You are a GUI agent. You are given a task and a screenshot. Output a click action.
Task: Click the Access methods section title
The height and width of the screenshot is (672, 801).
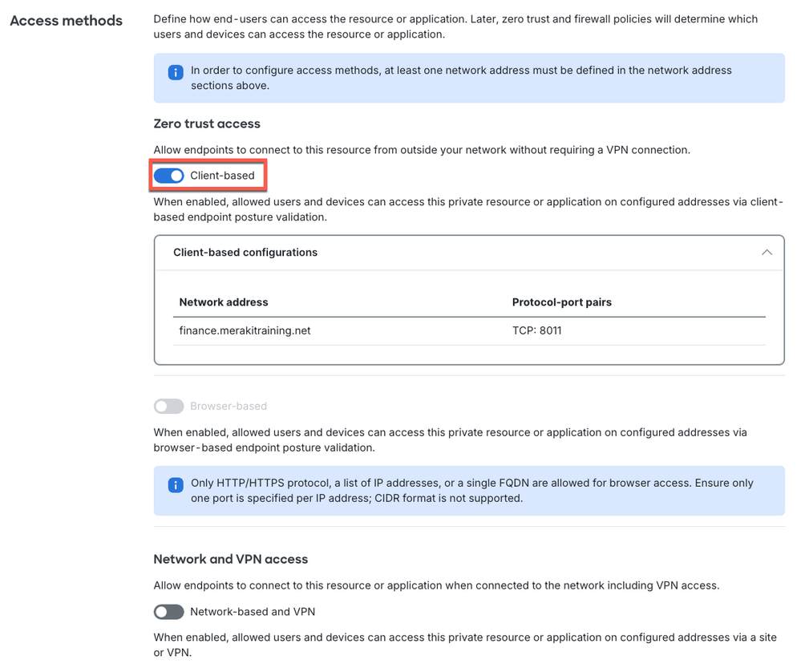(x=66, y=20)
